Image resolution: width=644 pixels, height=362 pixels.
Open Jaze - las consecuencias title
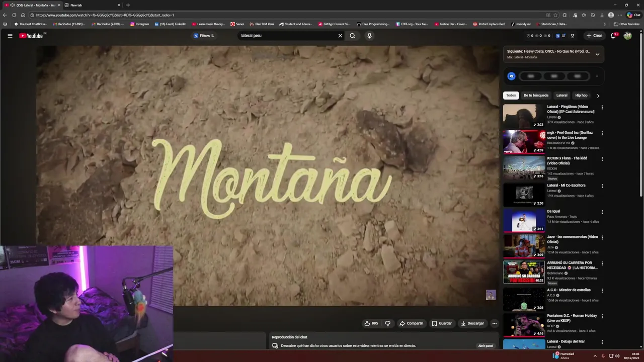coord(573,239)
